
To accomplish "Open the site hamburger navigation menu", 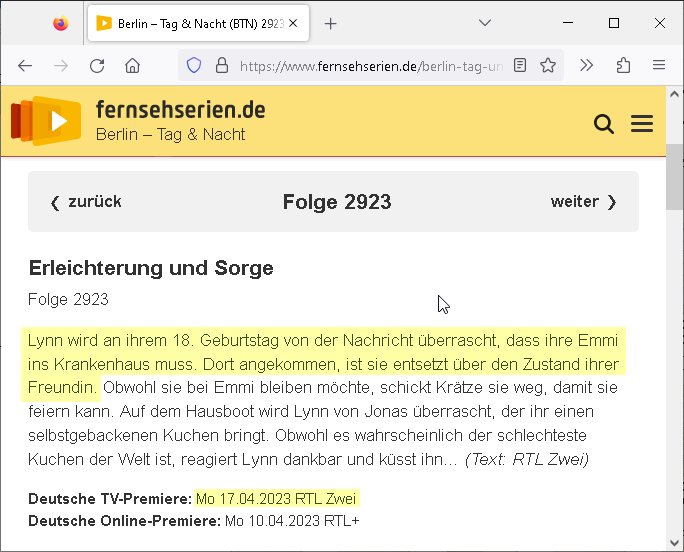I will [x=642, y=124].
